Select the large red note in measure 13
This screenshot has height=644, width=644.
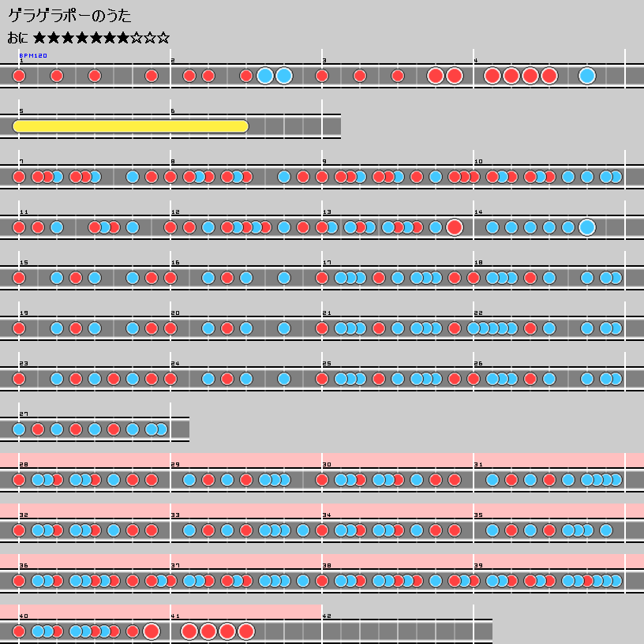point(454,227)
